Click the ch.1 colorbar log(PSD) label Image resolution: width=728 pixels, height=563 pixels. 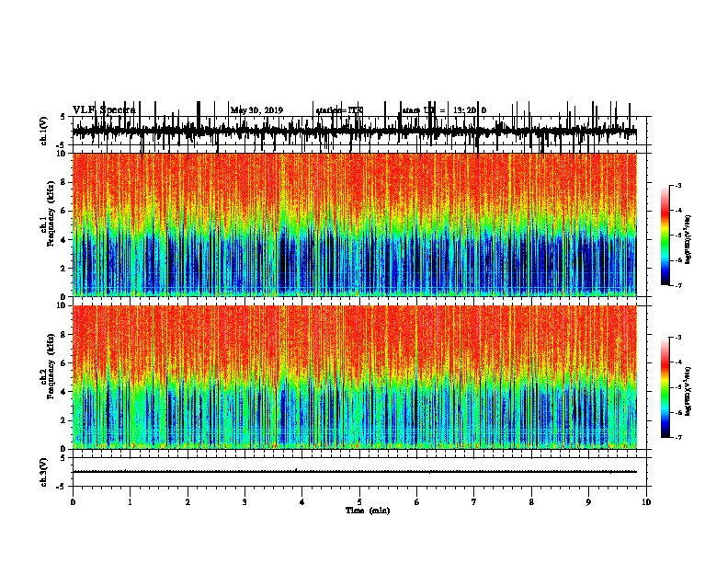point(688,240)
